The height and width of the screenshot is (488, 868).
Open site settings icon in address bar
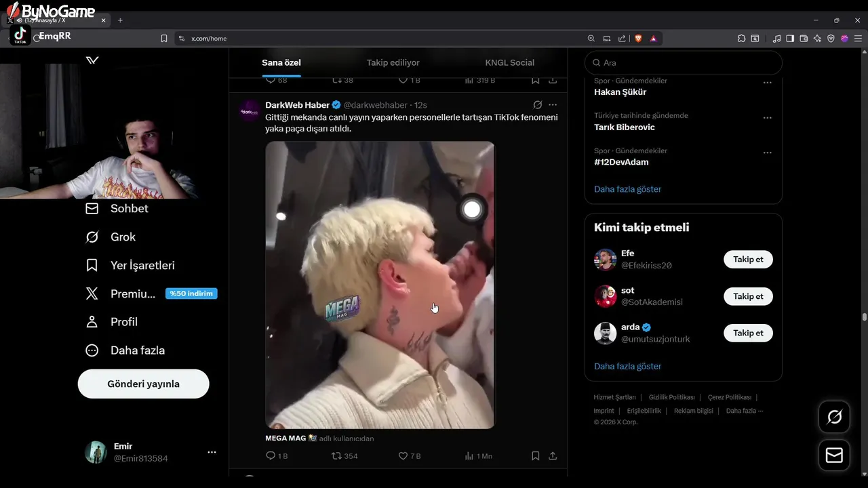[181, 39]
